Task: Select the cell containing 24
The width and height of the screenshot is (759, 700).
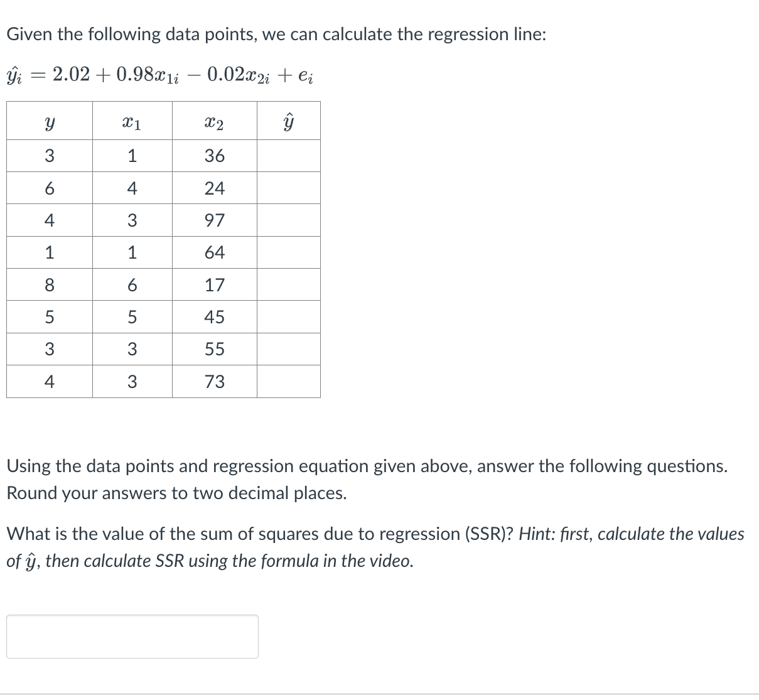Action: (215, 188)
